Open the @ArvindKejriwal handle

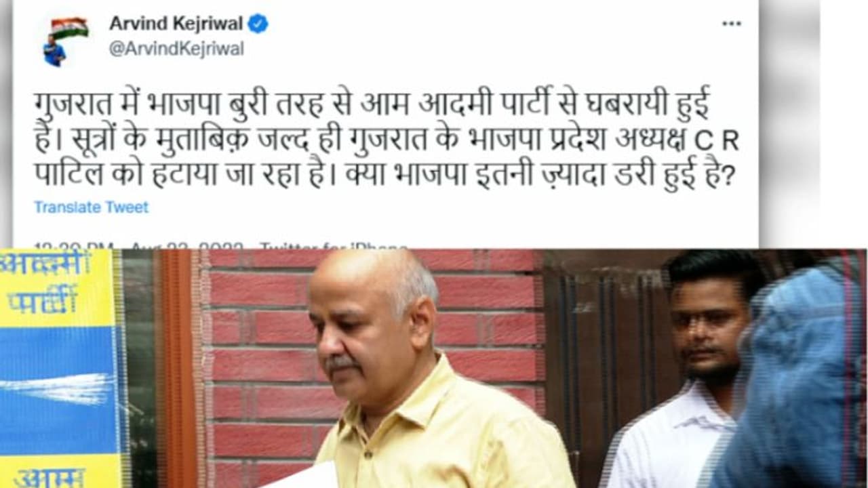point(176,49)
